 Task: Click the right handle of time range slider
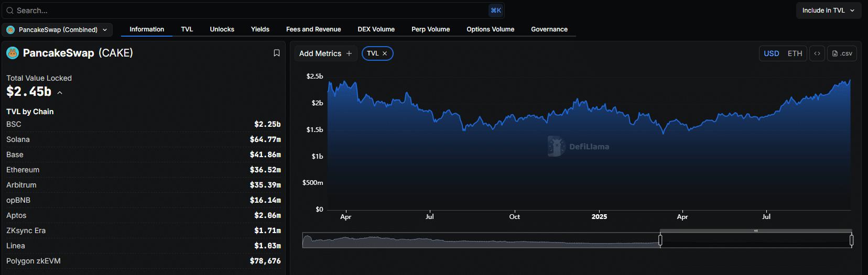pos(851,240)
